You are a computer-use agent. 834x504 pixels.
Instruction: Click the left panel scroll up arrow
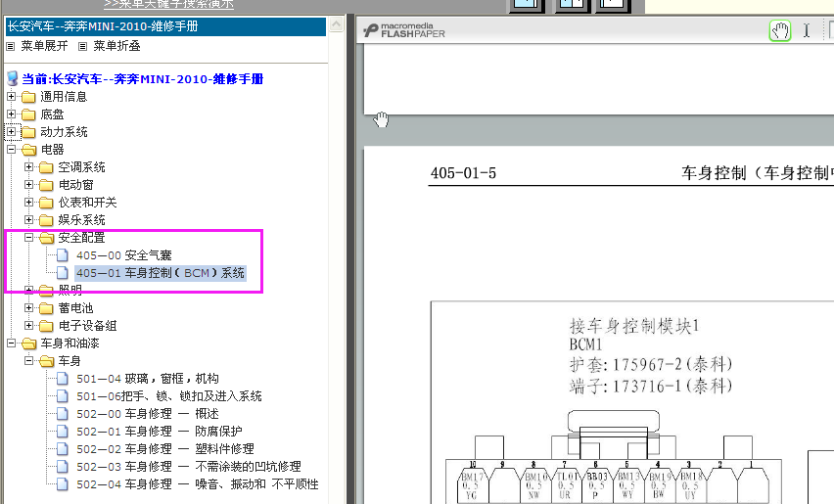[x=336, y=24]
